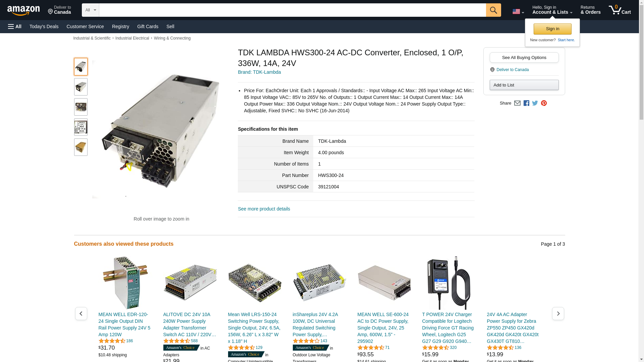Share product on Pinterest icon

[544, 103]
